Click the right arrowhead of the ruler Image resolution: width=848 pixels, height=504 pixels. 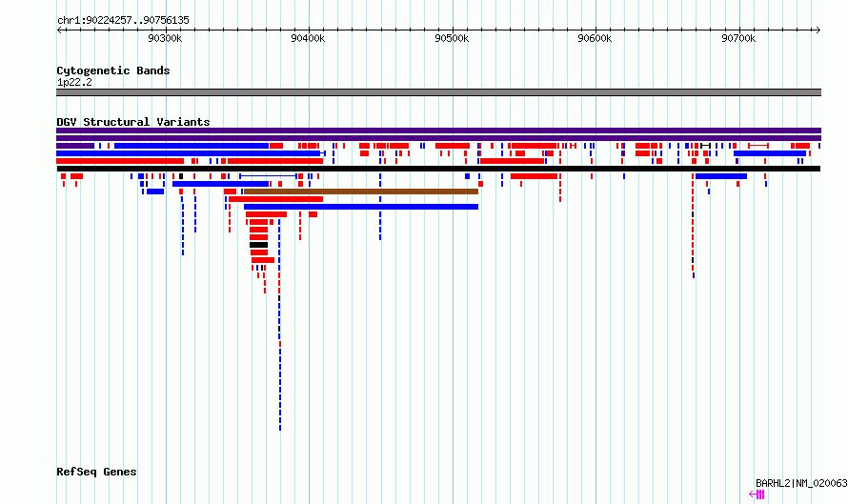tap(818, 30)
